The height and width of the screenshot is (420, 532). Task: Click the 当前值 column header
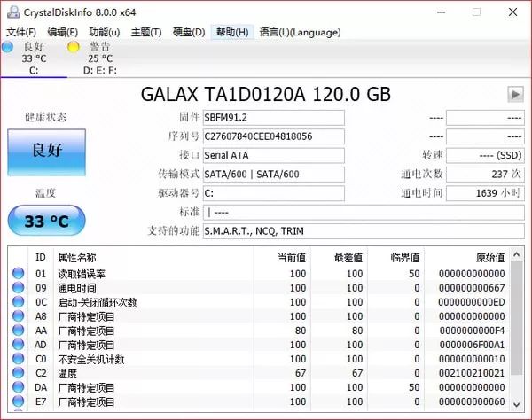(x=282, y=257)
